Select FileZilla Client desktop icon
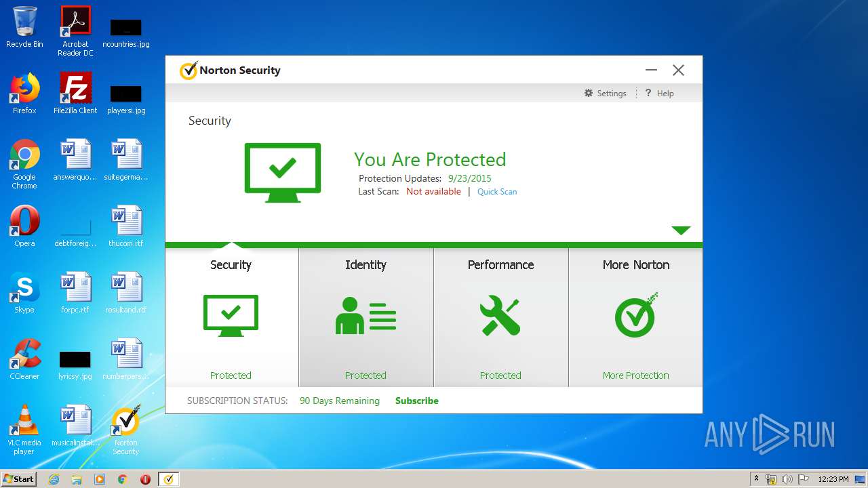 tap(75, 94)
